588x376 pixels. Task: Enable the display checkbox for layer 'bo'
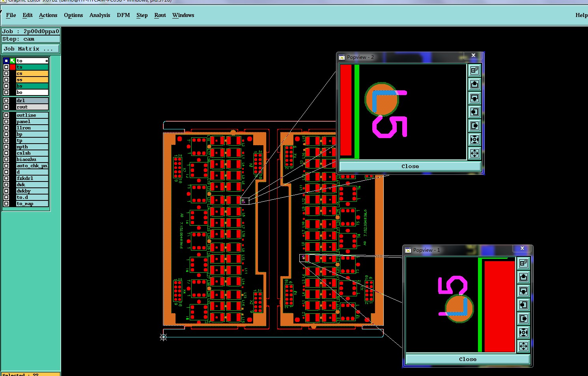point(6,92)
